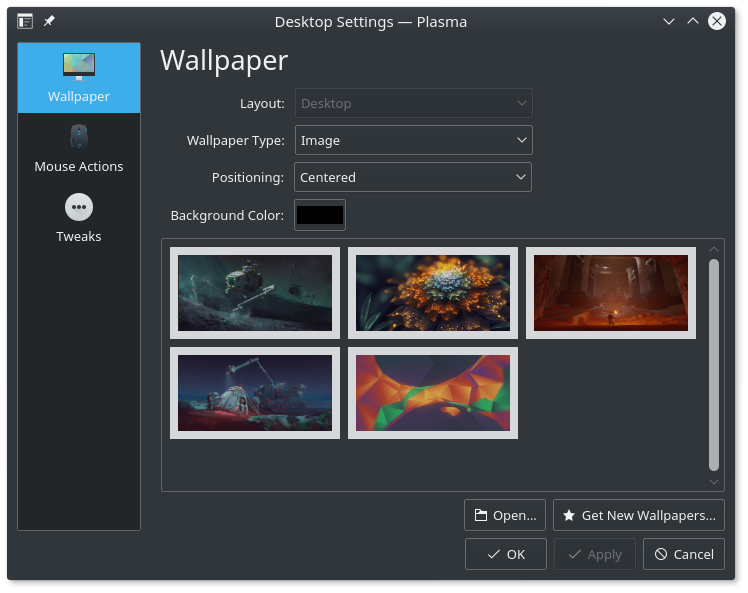Minimize the window using the down chevron
The height and width of the screenshot is (593, 748).
pos(668,21)
